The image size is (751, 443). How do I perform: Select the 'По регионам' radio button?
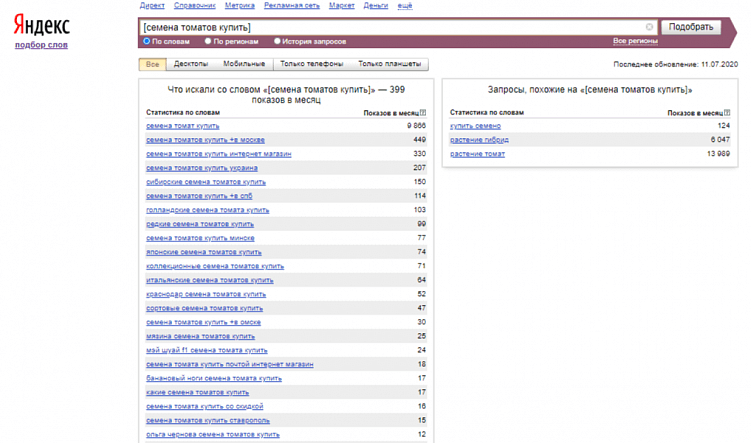click(208, 41)
